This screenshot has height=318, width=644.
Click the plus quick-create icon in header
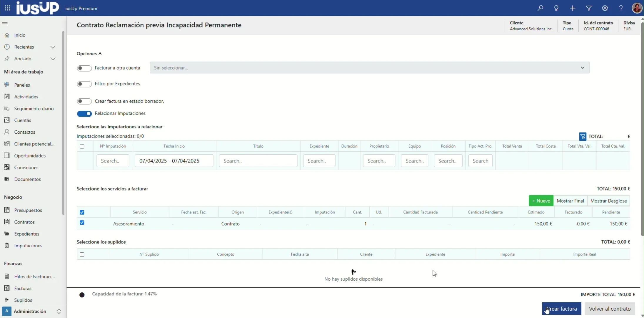click(x=573, y=8)
